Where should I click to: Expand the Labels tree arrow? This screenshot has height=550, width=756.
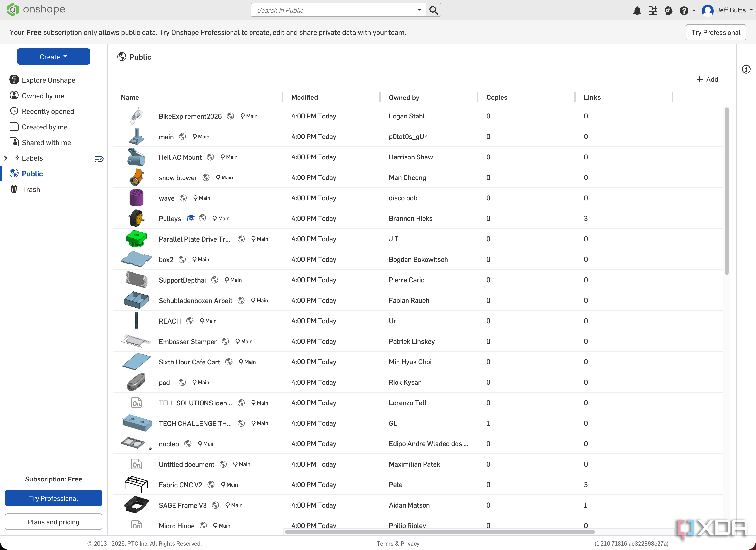pyautogui.click(x=5, y=158)
